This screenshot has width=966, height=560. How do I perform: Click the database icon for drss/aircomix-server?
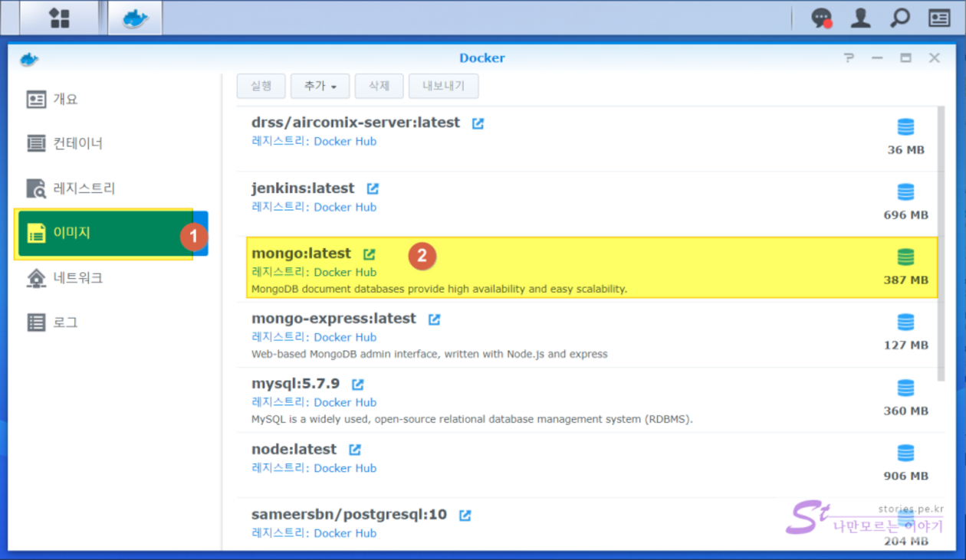tap(905, 127)
